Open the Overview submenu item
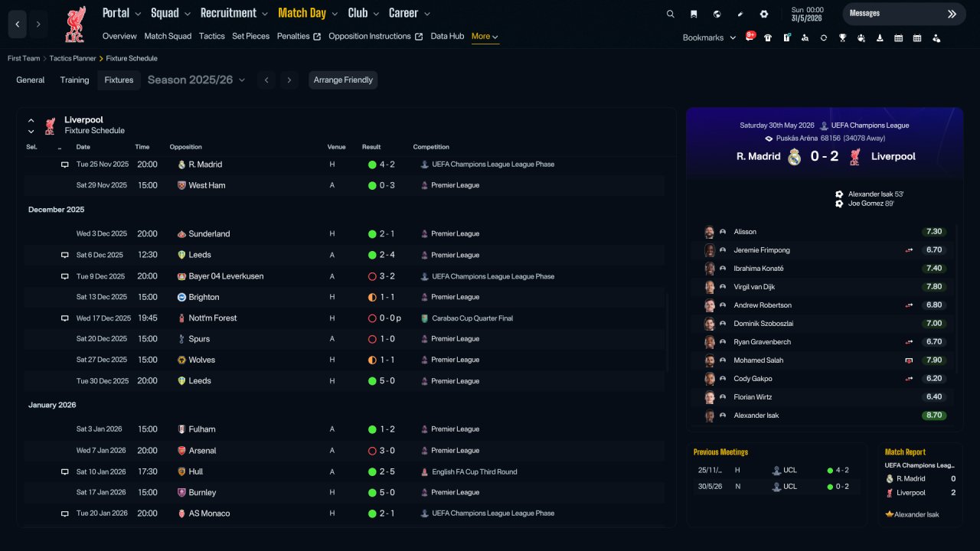This screenshot has height=551, width=980. [119, 37]
